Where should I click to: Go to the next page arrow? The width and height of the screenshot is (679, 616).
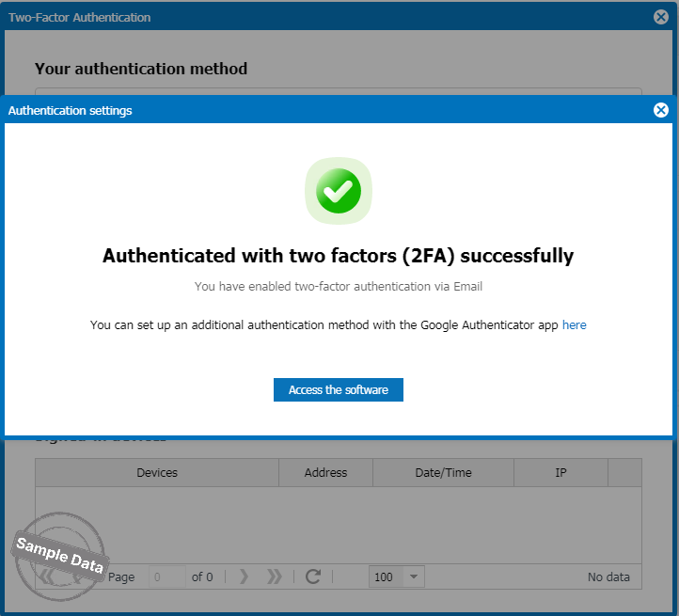244,577
